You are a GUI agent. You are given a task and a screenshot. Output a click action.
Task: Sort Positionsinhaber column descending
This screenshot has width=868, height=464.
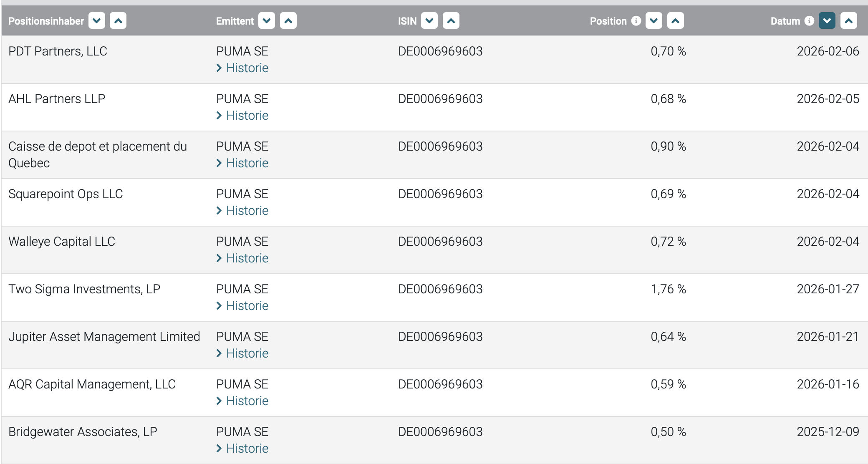(x=96, y=21)
